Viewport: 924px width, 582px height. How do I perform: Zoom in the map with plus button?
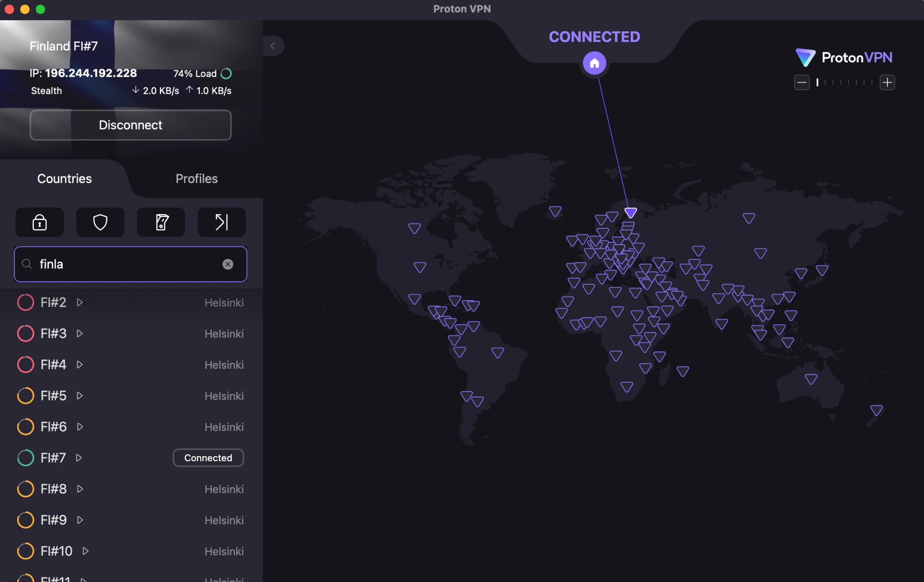[887, 82]
